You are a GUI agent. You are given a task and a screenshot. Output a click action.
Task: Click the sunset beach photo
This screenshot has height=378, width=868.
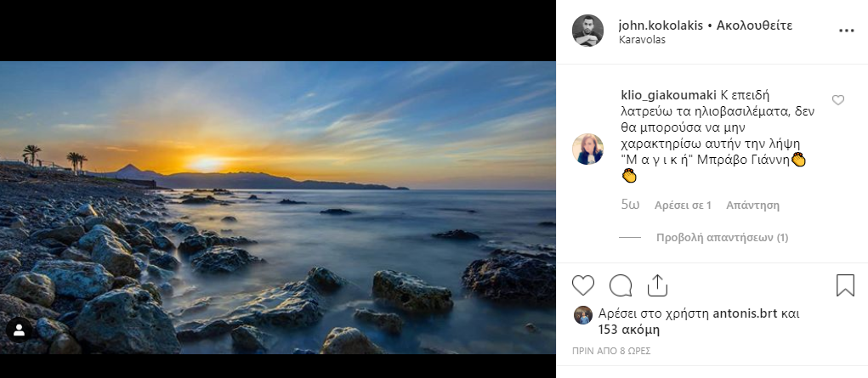(x=278, y=207)
